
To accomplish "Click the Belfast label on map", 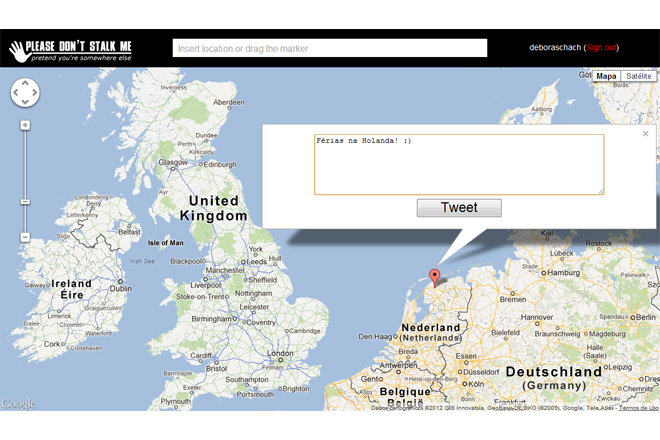I will 129,232.
